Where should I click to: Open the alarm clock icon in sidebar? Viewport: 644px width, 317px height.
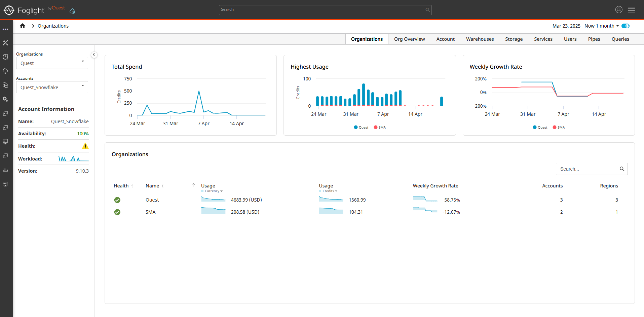point(5,57)
